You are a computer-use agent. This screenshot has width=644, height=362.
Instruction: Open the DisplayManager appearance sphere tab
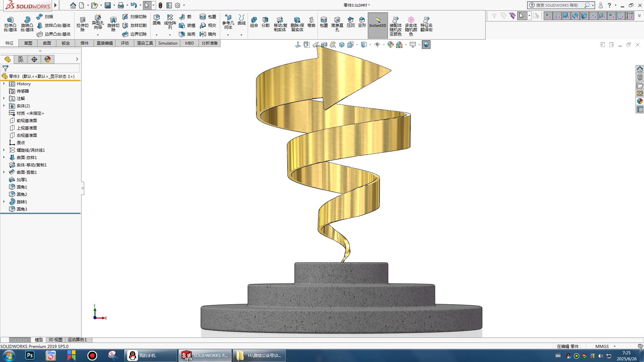point(48,59)
